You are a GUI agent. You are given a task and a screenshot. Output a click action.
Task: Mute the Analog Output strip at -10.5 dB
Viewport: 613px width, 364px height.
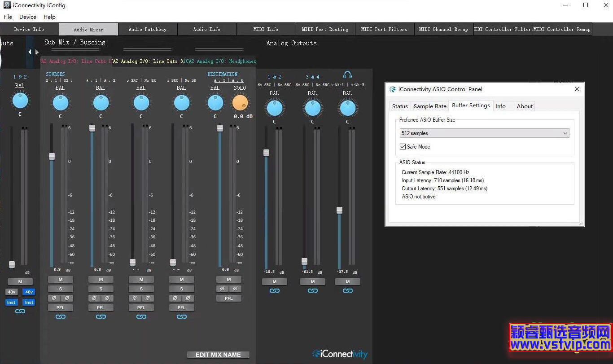[275, 282]
